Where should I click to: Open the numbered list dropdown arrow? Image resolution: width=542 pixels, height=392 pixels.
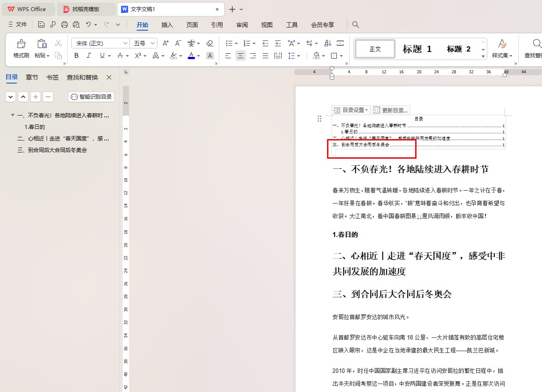click(254, 43)
